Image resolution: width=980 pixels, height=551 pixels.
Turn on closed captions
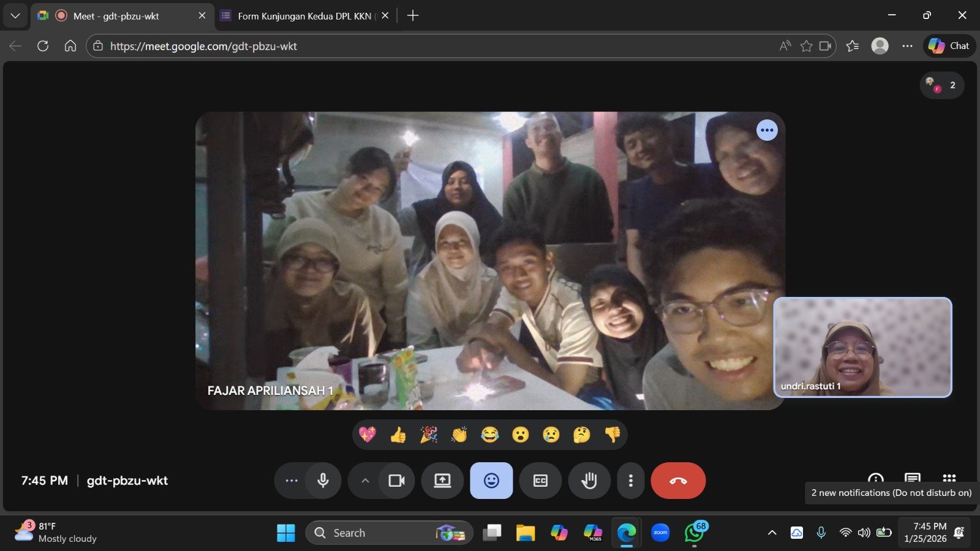pos(540,481)
